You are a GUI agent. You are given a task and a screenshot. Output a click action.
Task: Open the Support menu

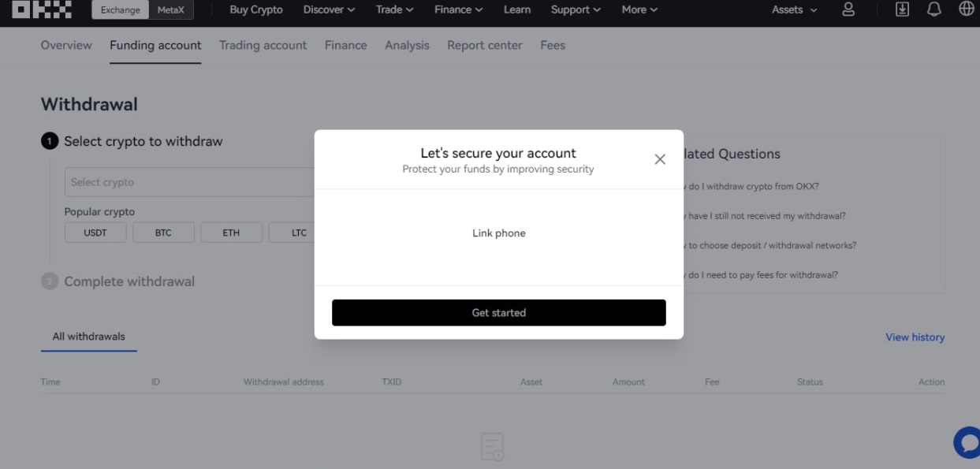pos(576,9)
